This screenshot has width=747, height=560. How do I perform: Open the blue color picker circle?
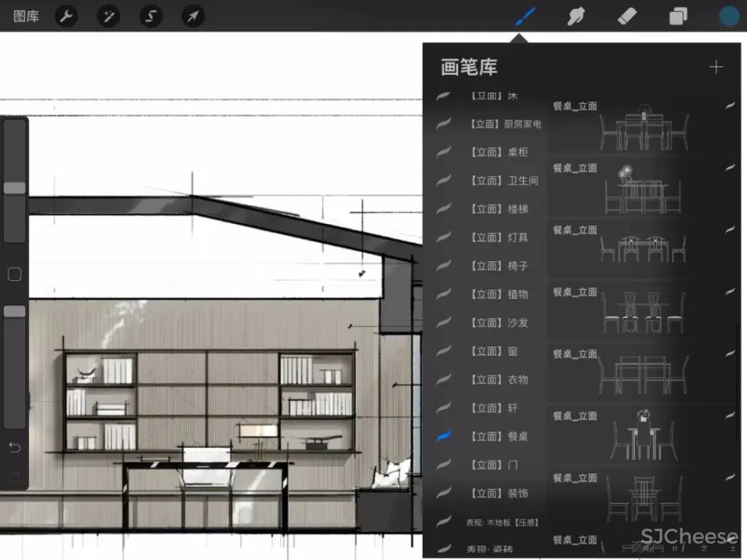click(728, 16)
